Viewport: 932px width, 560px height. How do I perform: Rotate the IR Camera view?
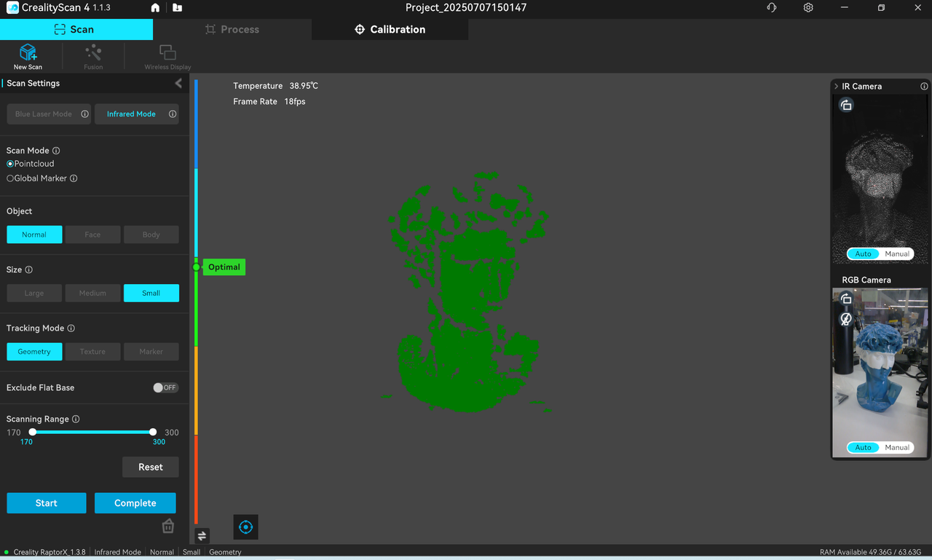coord(846,105)
